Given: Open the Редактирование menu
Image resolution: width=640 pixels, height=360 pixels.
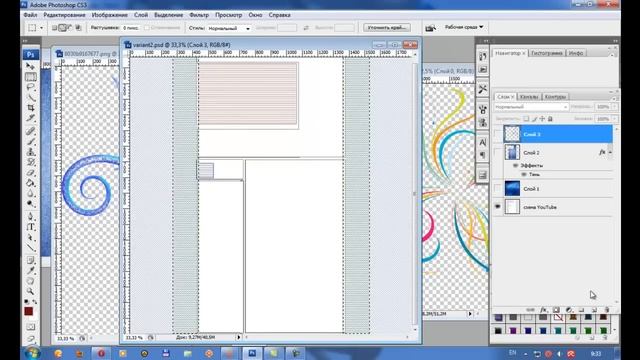Looking at the screenshot, I should click(x=64, y=15).
